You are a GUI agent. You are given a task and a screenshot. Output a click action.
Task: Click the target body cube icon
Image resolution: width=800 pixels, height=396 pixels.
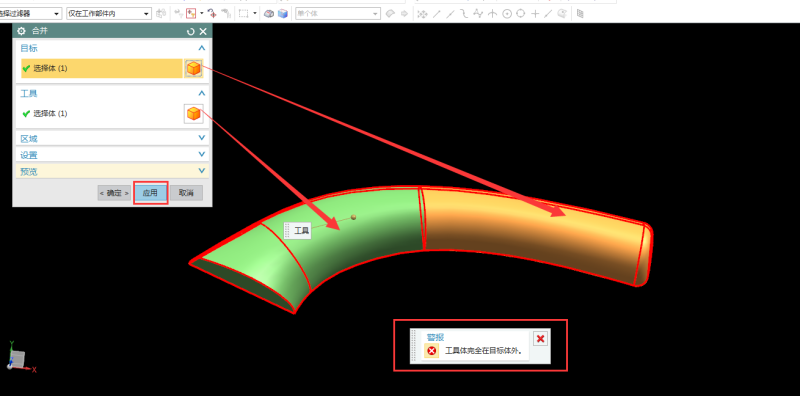[x=193, y=68]
